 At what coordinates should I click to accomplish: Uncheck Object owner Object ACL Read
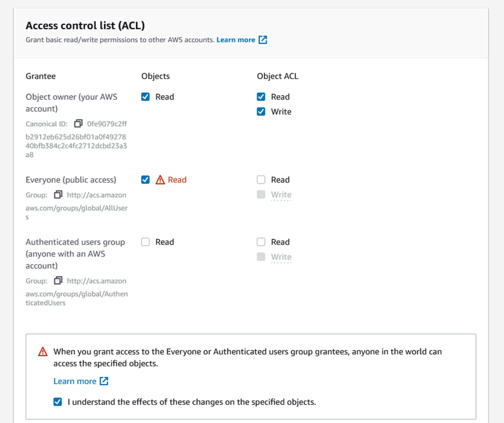pos(261,97)
